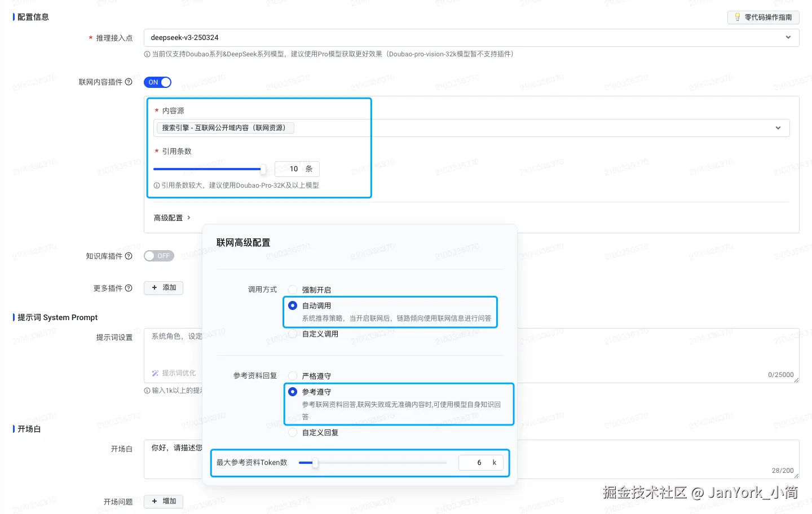Expand the 高级配置 section
The height and width of the screenshot is (514, 812).
[172, 218]
